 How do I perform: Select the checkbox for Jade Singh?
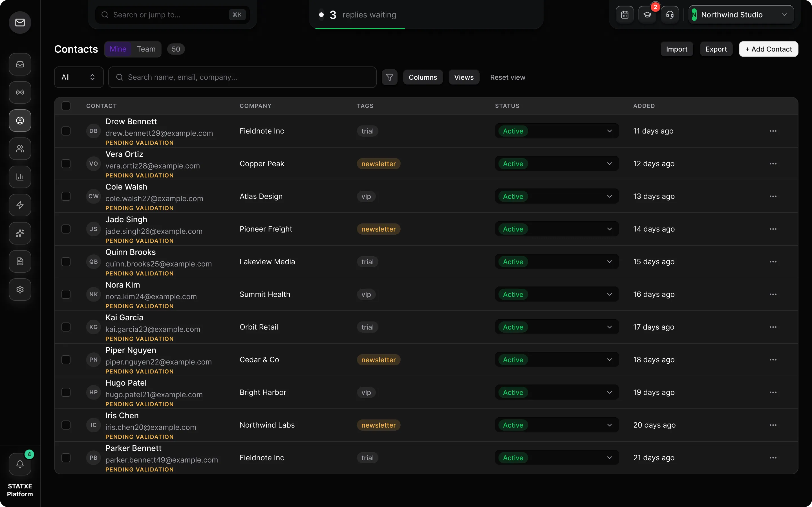[x=66, y=229]
